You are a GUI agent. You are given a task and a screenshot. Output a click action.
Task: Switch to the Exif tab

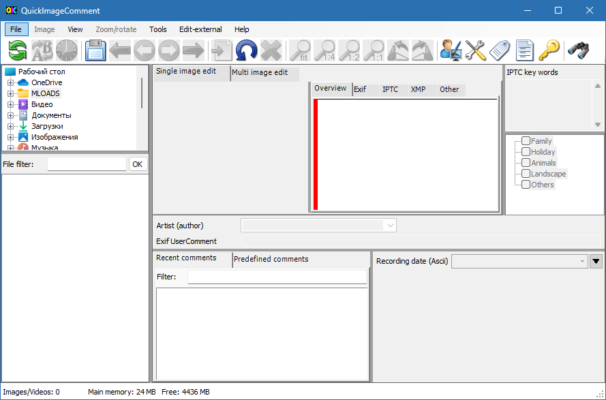(x=365, y=89)
